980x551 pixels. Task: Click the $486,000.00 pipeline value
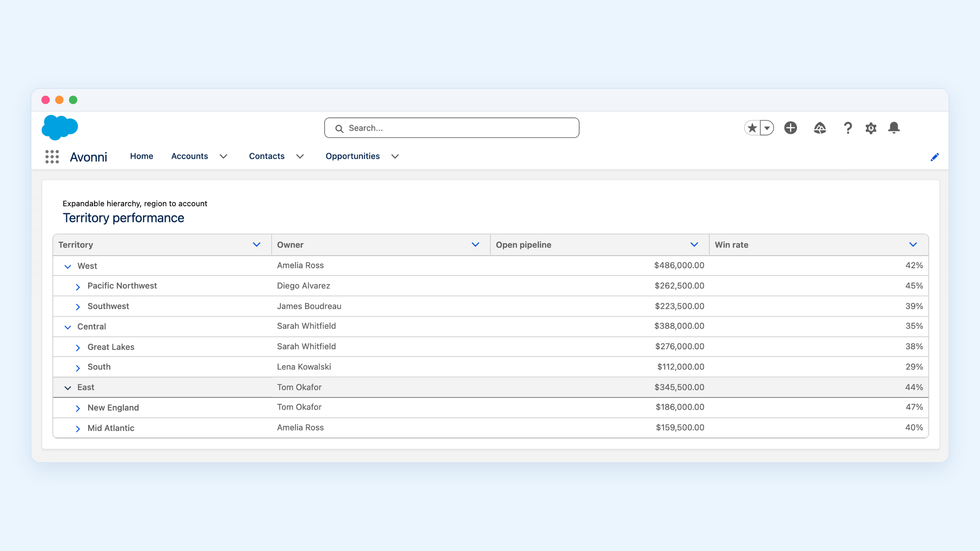(x=679, y=265)
